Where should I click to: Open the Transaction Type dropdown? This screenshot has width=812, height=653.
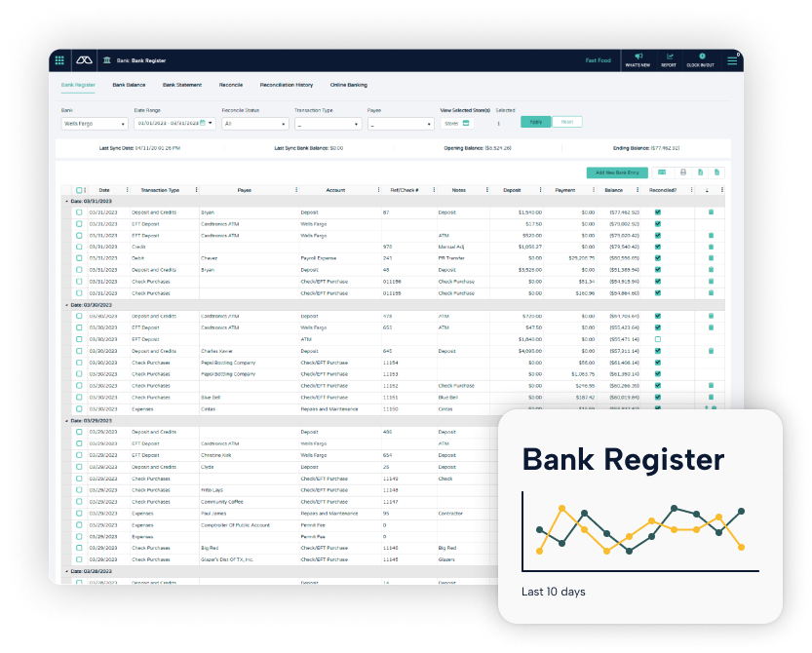pyautogui.click(x=328, y=124)
